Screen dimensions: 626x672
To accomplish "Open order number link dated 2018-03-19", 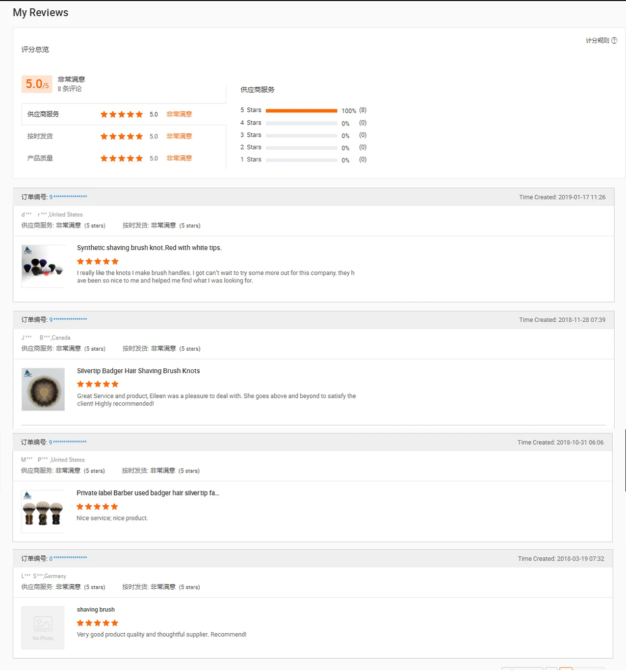I will (68, 559).
